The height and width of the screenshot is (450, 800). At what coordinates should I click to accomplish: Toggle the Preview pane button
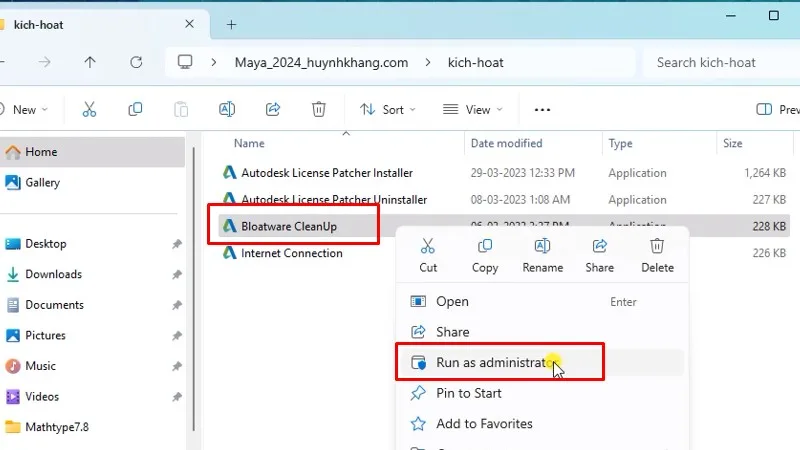[x=777, y=110]
